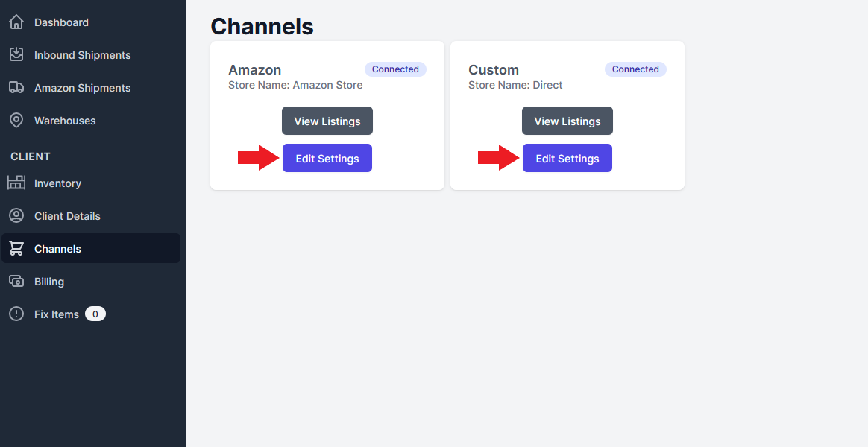Click the 'Store Name: Direct' text
868x447 pixels.
point(515,85)
